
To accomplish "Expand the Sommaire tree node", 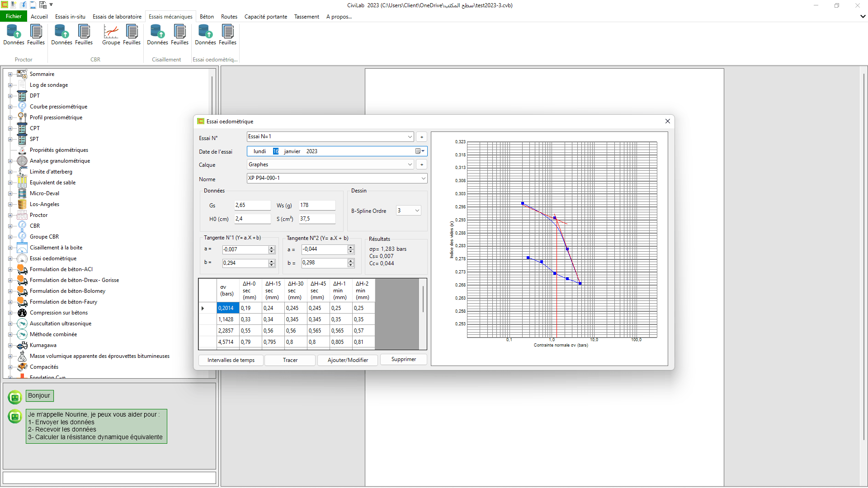I will [10, 74].
